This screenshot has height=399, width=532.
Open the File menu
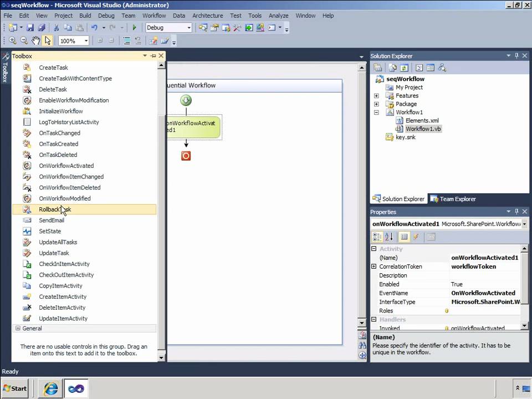click(8, 16)
